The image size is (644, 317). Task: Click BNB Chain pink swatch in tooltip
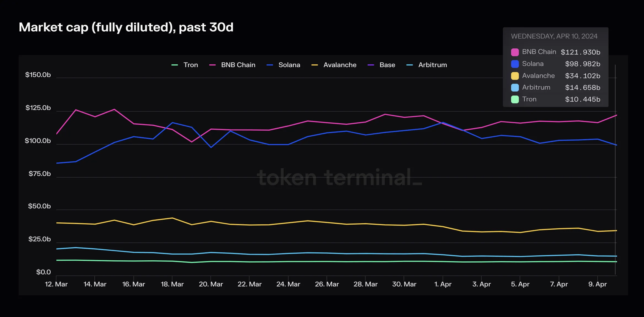[x=515, y=52]
